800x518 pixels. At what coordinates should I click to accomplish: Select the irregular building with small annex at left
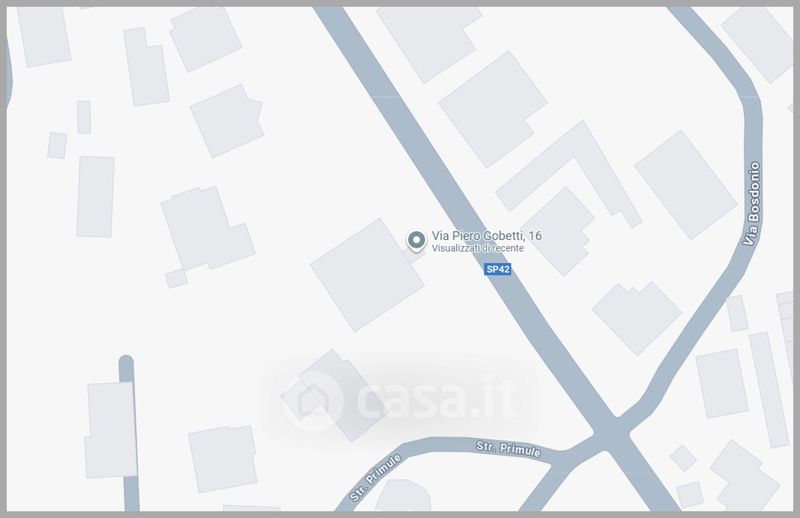(x=207, y=236)
